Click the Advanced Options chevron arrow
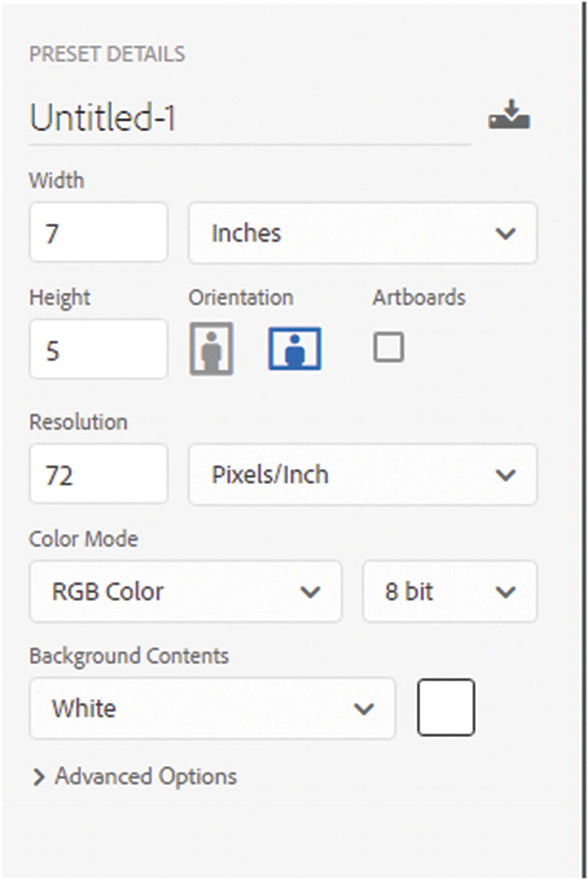 click(x=39, y=777)
